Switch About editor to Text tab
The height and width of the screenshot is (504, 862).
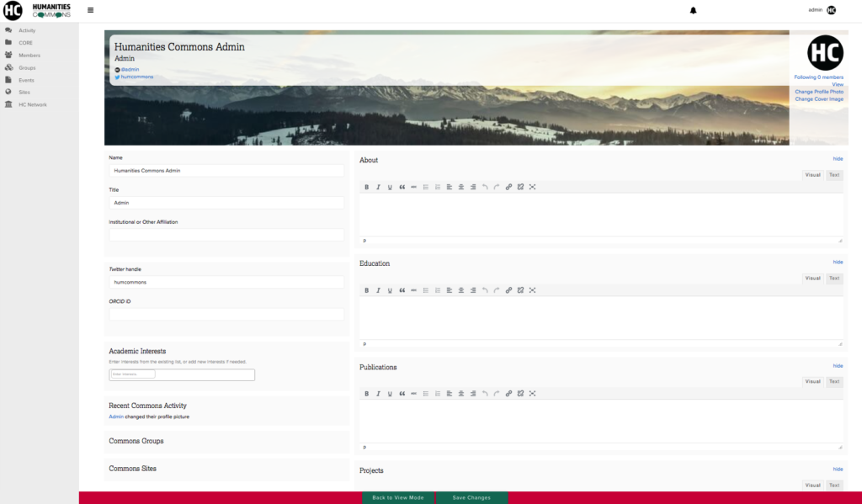click(x=833, y=175)
